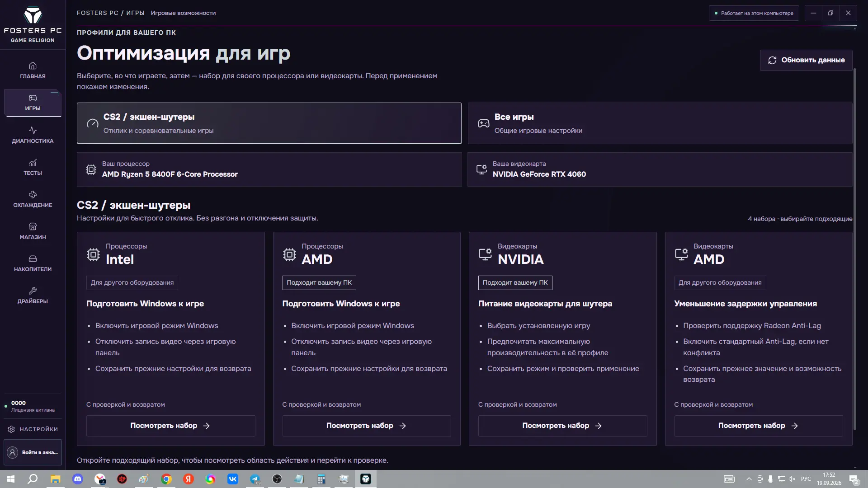Open the Discord icon in the taskbar

click(78, 479)
